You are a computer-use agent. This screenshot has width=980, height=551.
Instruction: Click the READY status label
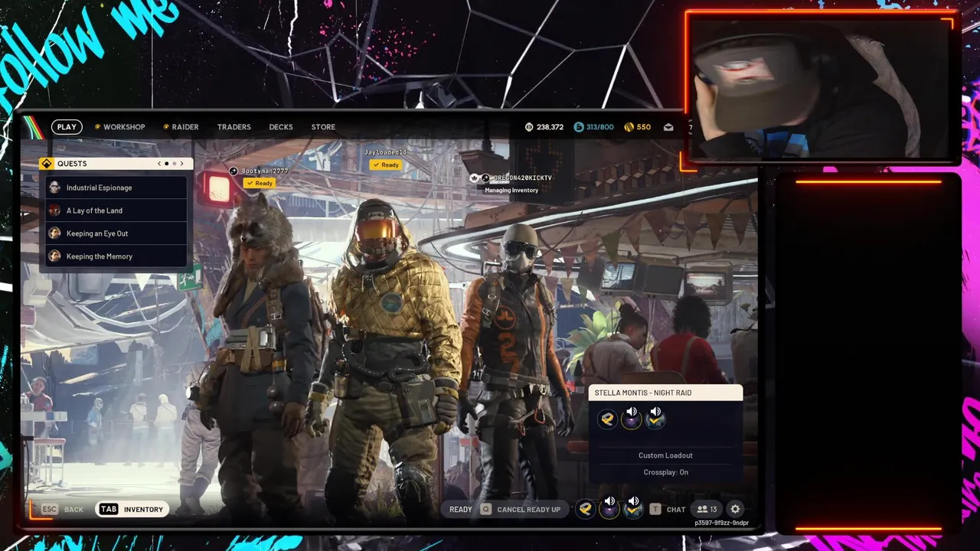(x=461, y=510)
